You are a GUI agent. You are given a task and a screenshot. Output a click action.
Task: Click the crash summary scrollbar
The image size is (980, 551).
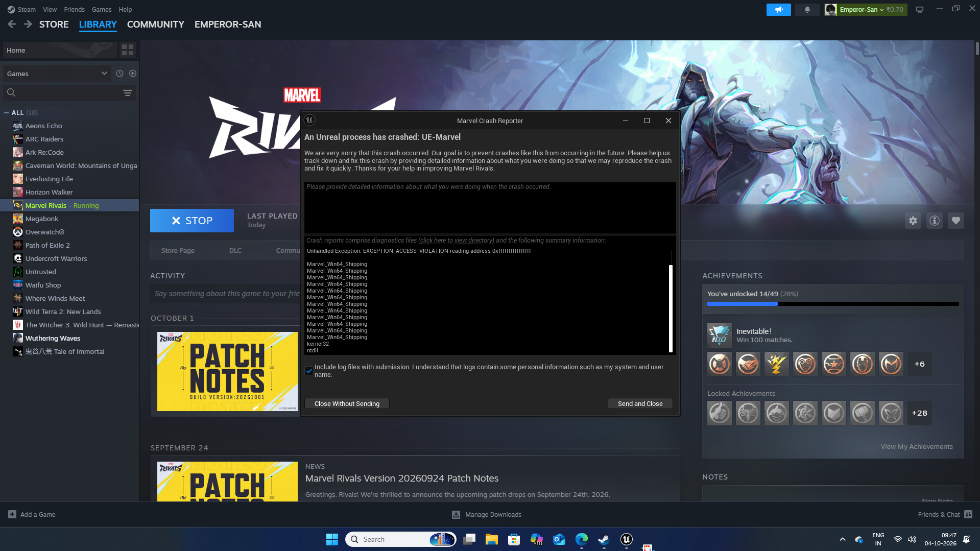[x=671, y=308]
